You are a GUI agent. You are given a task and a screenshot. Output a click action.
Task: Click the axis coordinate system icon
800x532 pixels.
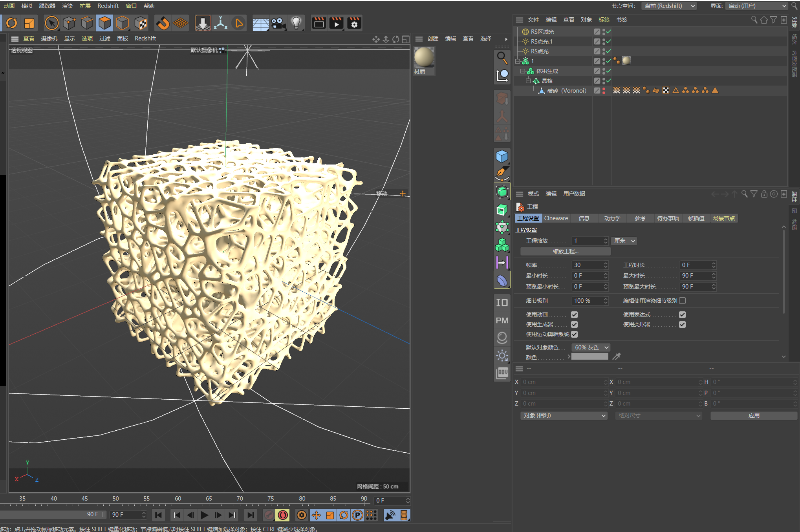(x=221, y=23)
